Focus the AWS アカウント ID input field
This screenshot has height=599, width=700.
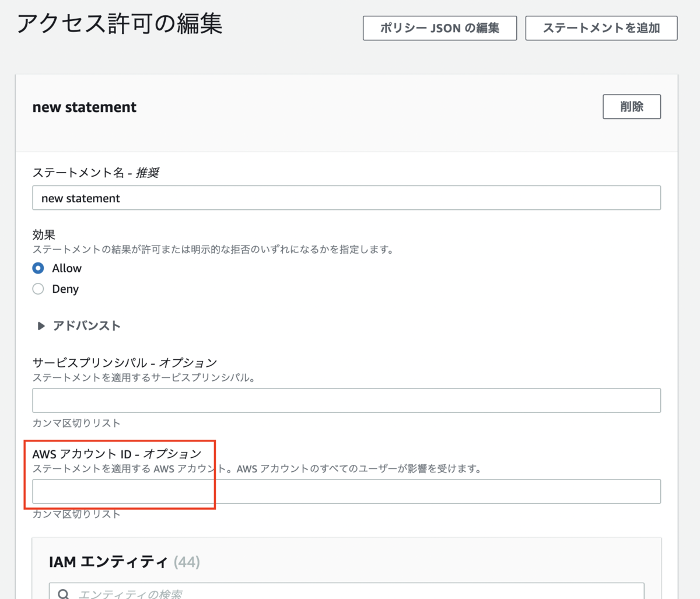346,491
